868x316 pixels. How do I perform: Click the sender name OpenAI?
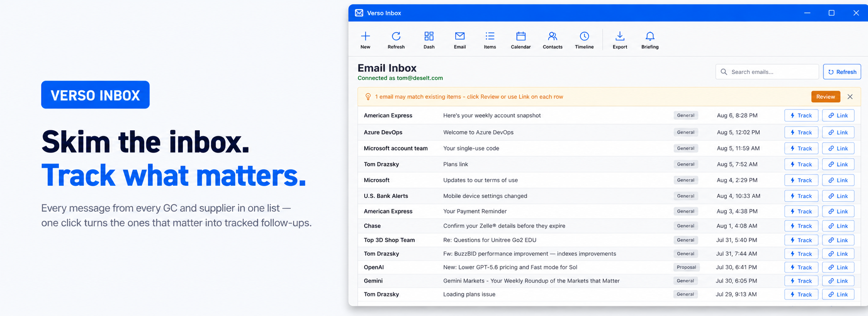tap(373, 267)
